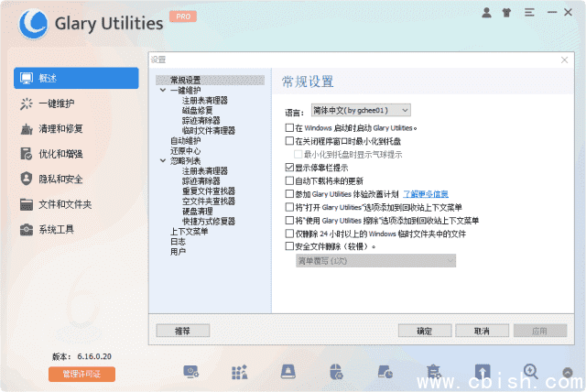Collapse the 一键维护 tree node
586x392 pixels.
click(162, 91)
